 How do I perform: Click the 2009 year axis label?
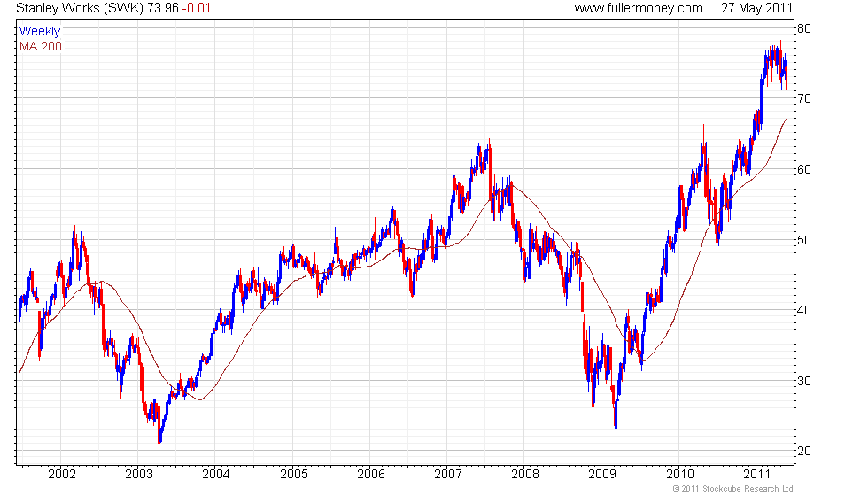602,475
